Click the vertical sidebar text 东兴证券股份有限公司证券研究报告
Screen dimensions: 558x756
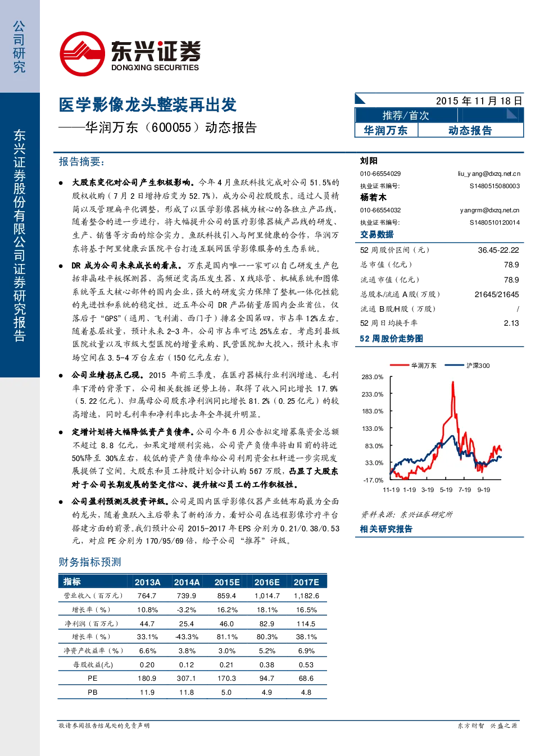tap(20, 235)
